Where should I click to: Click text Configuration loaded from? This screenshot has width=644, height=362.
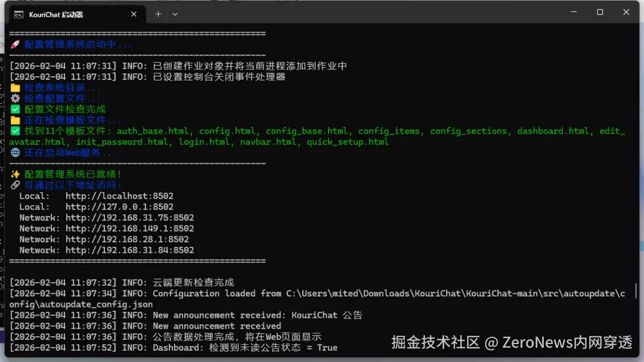pos(217,293)
